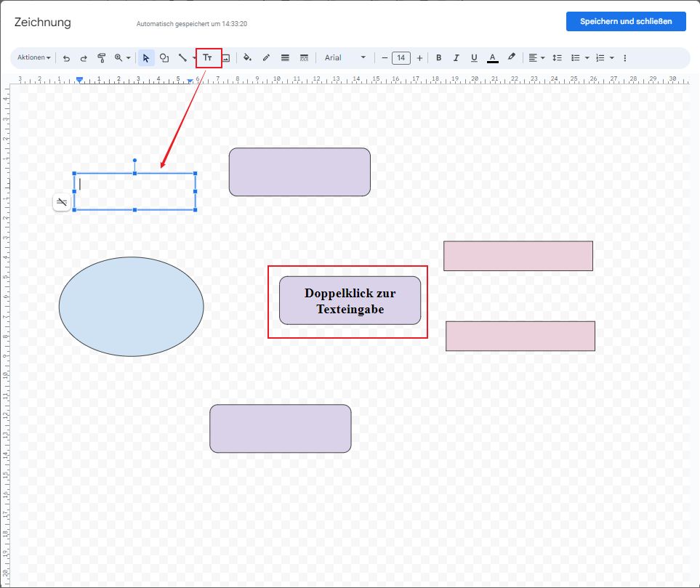
Task: Open the text color picker
Action: [493, 58]
